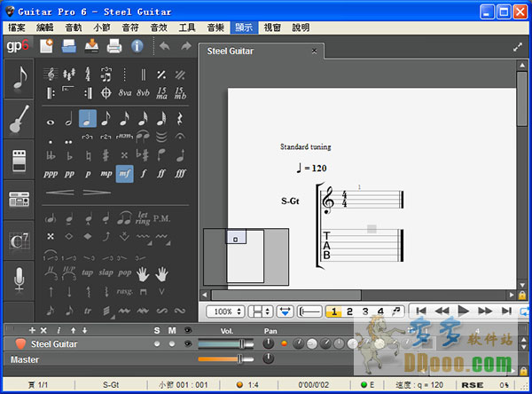Open the 100% zoom dropdown
This screenshot has width=532, height=394.
[225, 311]
